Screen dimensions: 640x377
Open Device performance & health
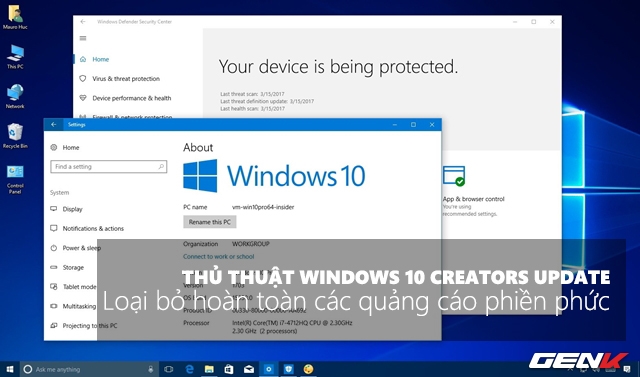(131, 98)
